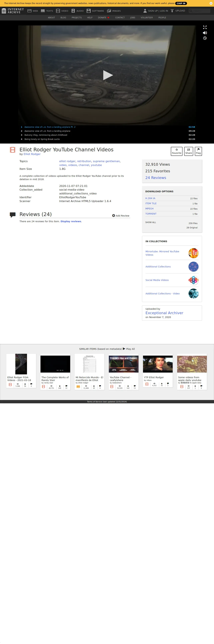
Task: Click the Upload arrow icon
Action: tap(172, 11)
